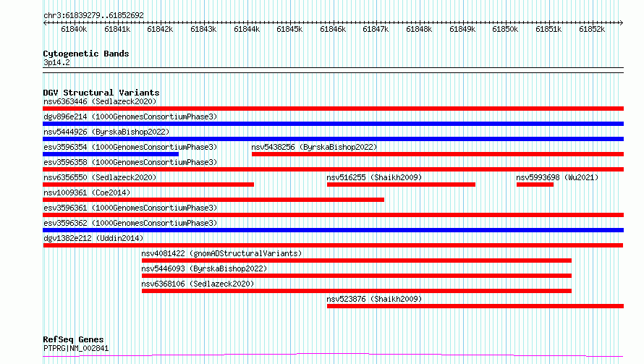Viewport: 644px width, 364px height.
Task: Open the nsv1009361 (Coe2014) label
Action: pos(87,192)
